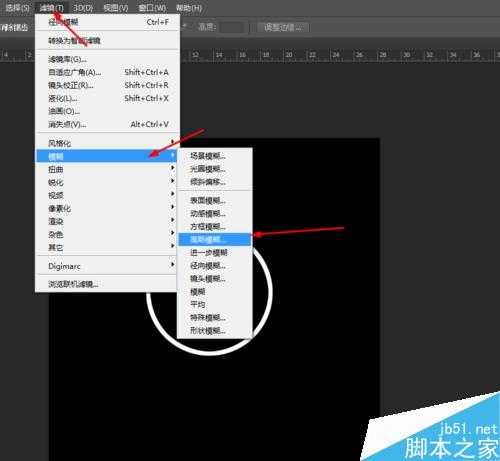Open the 帮助(H) Help menu
The height and width of the screenshot is (461, 500).
[189, 7]
